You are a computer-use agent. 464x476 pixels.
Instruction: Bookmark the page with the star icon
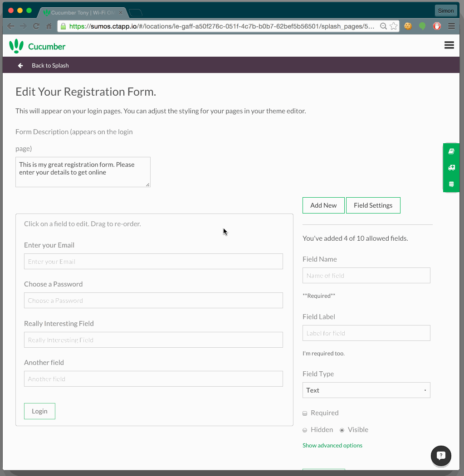[x=394, y=26]
